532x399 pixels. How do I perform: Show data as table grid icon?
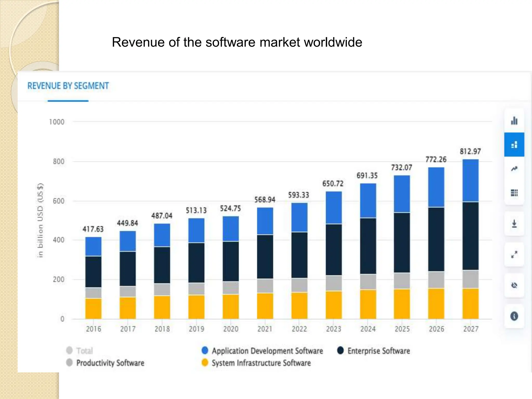click(514, 193)
